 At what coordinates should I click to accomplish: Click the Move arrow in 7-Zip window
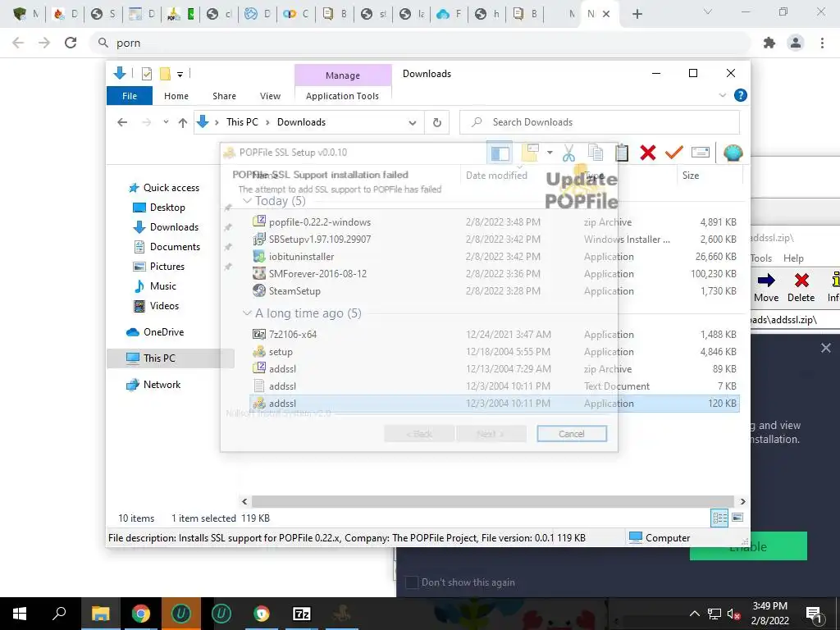[x=766, y=287]
